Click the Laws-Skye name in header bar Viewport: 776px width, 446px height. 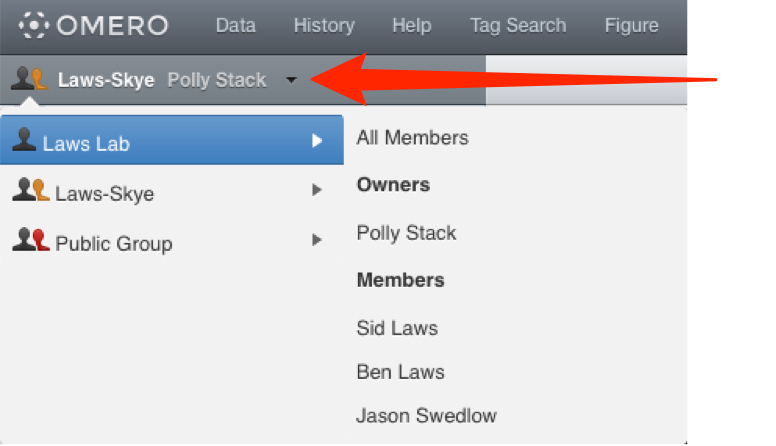(x=106, y=80)
